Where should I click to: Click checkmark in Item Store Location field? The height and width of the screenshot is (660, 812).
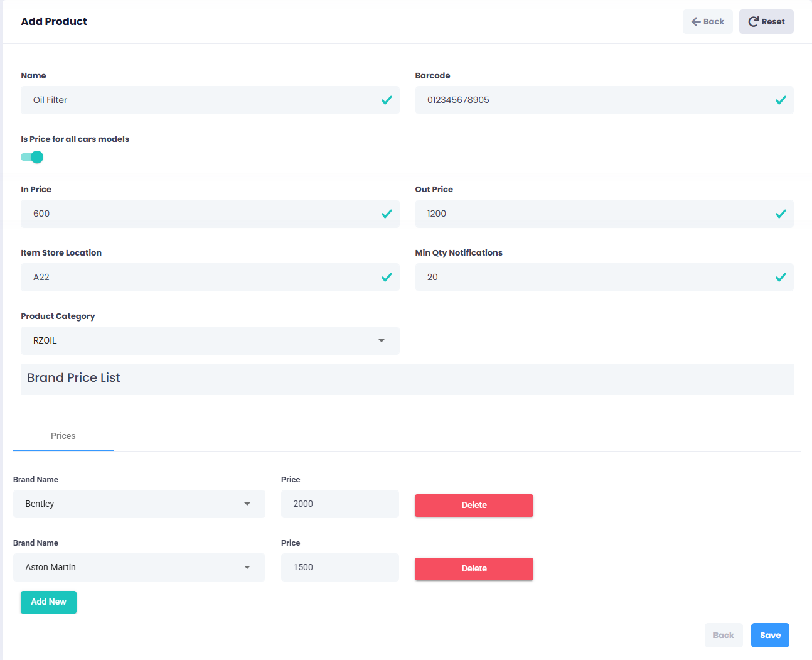coord(387,278)
